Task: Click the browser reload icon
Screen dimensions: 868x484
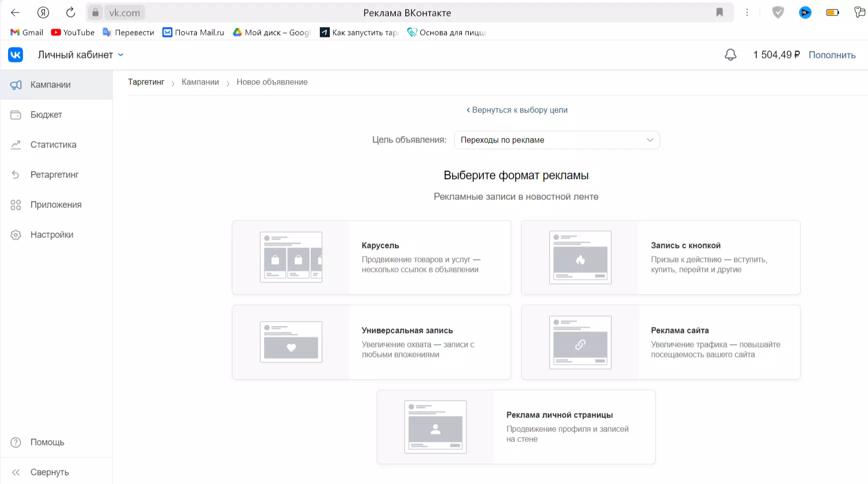Action: click(x=70, y=12)
